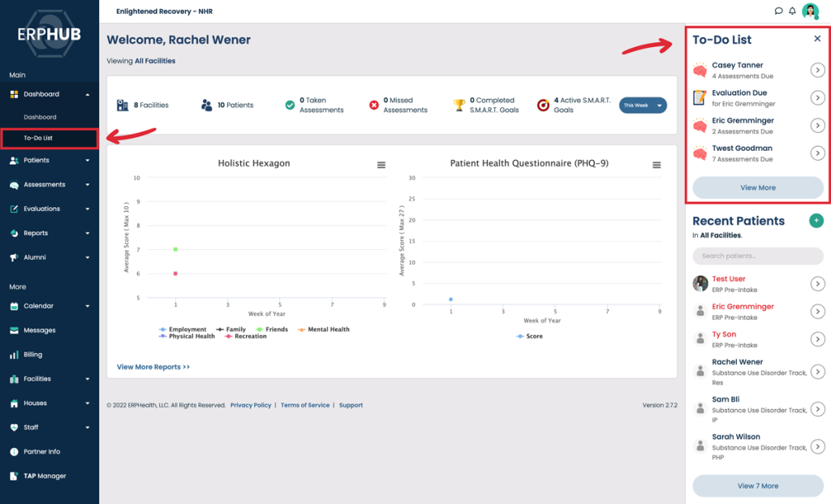Click the Search patients field

click(x=758, y=256)
